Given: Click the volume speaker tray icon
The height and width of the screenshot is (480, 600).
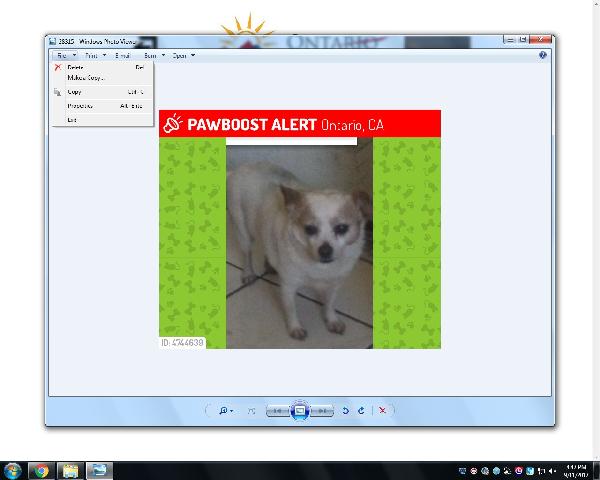Looking at the screenshot, I should 552,471.
